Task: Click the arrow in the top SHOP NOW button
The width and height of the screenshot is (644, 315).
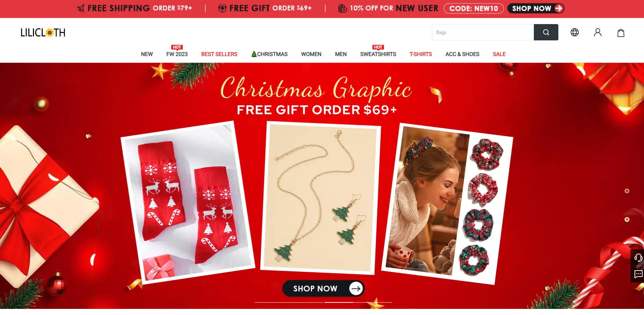Action: tap(559, 8)
